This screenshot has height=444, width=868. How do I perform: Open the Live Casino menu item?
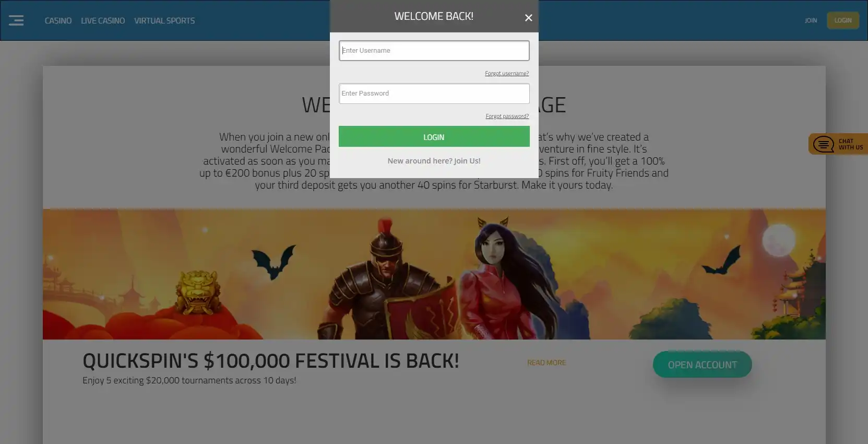pyautogui.click(x=103, y=20)
